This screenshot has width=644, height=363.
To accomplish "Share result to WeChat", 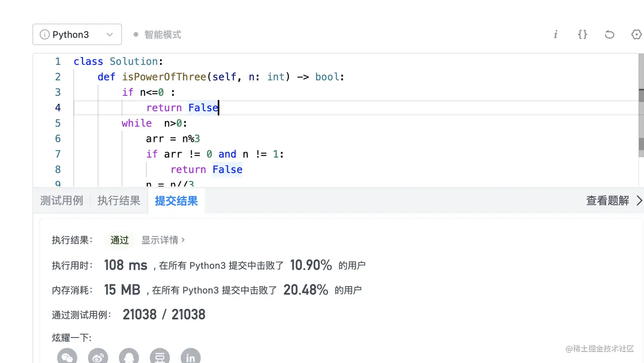I will pyautogui.click(x=67, y=357).
